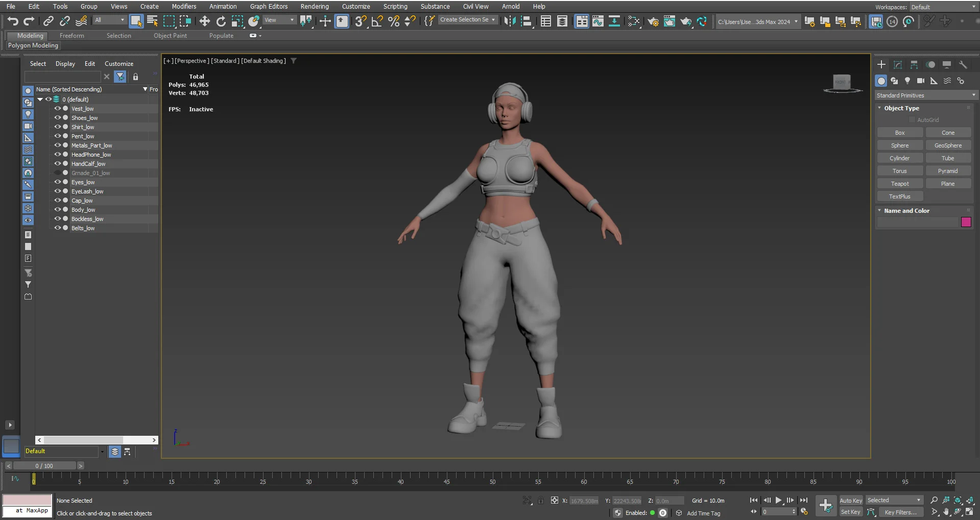Open the Utilities wrench tab
980x520 pixels.
[x=963, y=64]
